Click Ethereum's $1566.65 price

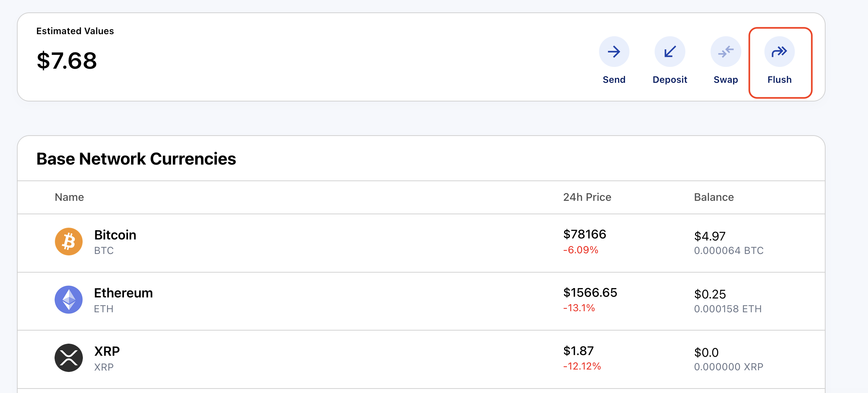[x=590, y=293]
